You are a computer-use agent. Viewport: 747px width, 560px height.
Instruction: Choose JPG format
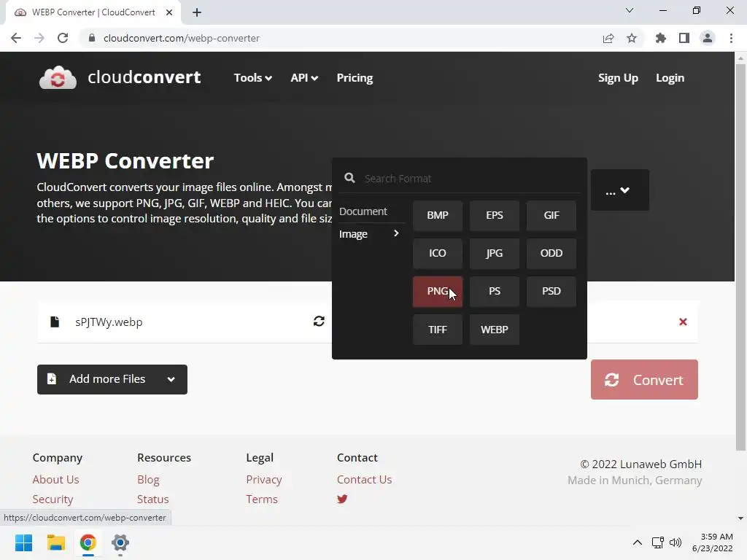[x=495, y=253]
